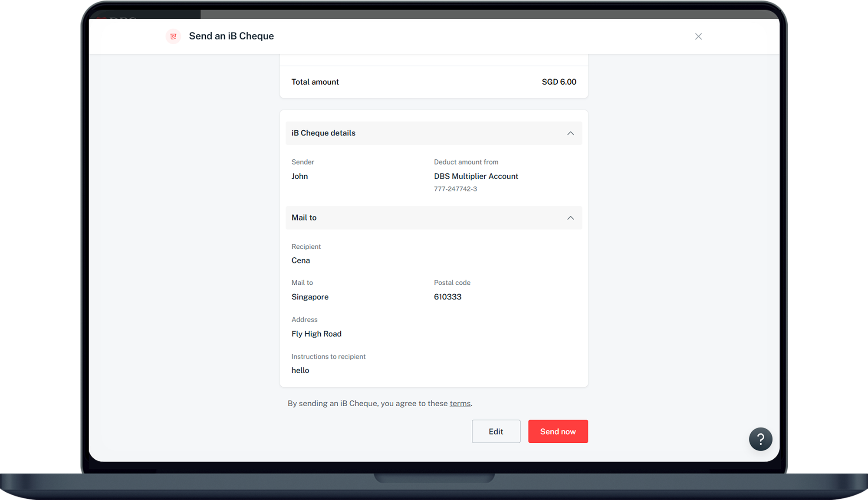
Task: Click the Mail to section header label
Action: click(304, 218)
